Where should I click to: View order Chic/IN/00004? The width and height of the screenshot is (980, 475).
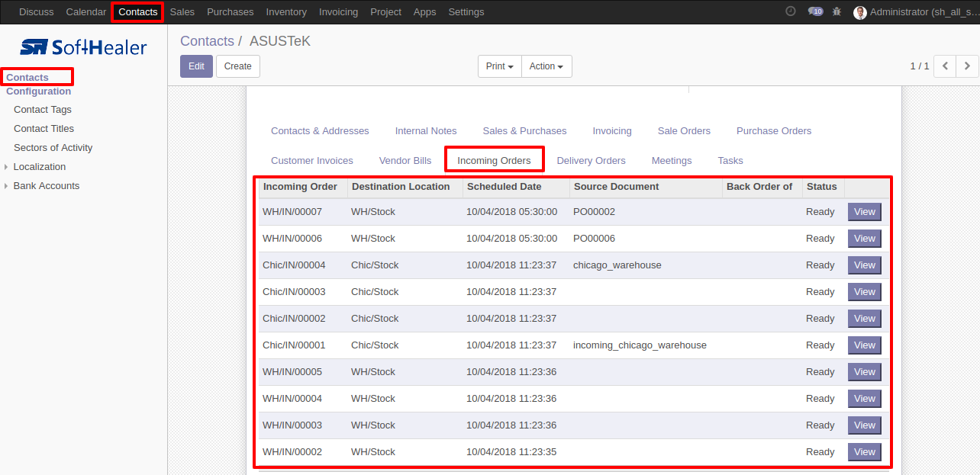865,265
